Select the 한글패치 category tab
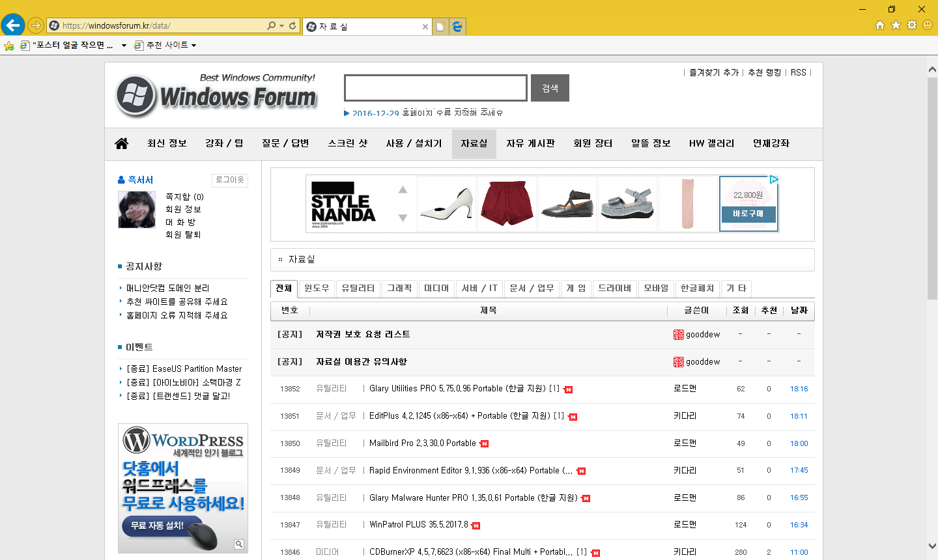The height and width of the screenshot is (560, 938). pyautogui.click(x=697, y=288)
